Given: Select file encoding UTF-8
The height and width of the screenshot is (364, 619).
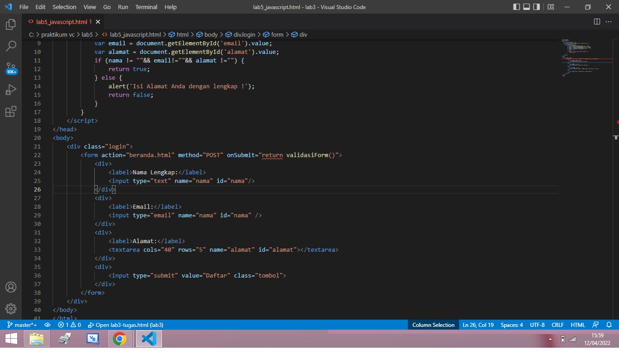Looking at the screenshot, I should [x=537, y=325].
